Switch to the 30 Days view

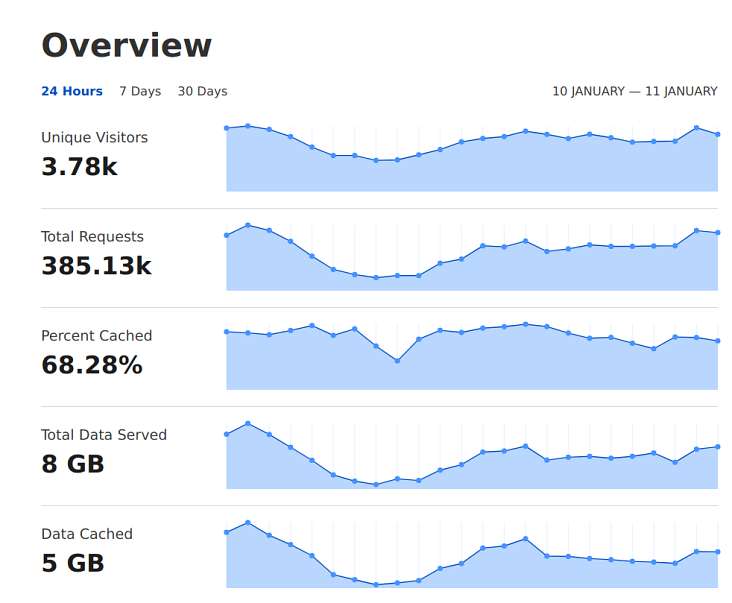point(203,91)
